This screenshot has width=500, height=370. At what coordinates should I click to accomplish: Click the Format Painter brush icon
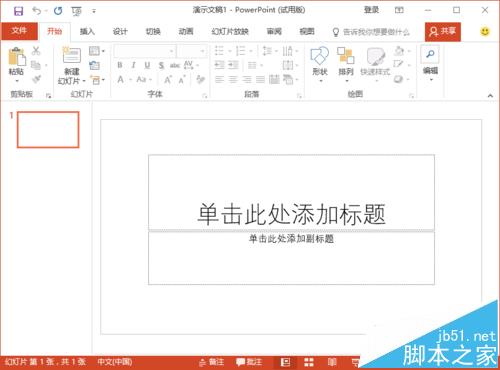[x=36, y=79]
